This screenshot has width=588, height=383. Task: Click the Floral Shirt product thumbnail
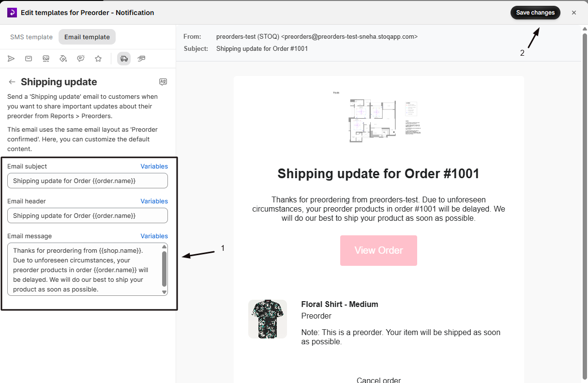268,319
